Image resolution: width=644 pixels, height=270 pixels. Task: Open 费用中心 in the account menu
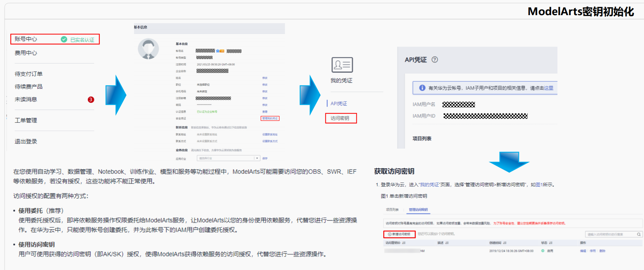point(26,53)
